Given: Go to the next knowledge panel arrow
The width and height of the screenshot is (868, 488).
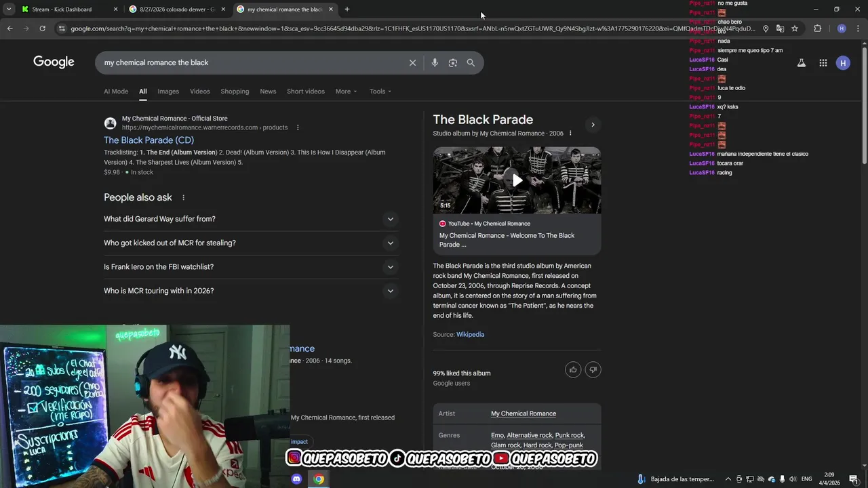Looking at the screenshot, I should (x=593, y=125).
